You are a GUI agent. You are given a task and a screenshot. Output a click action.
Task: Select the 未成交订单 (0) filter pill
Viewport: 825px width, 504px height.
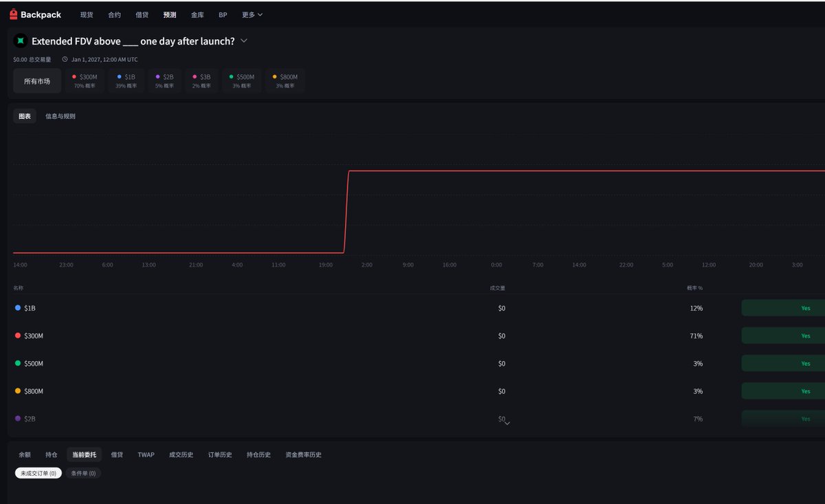[x=38, y=473]
